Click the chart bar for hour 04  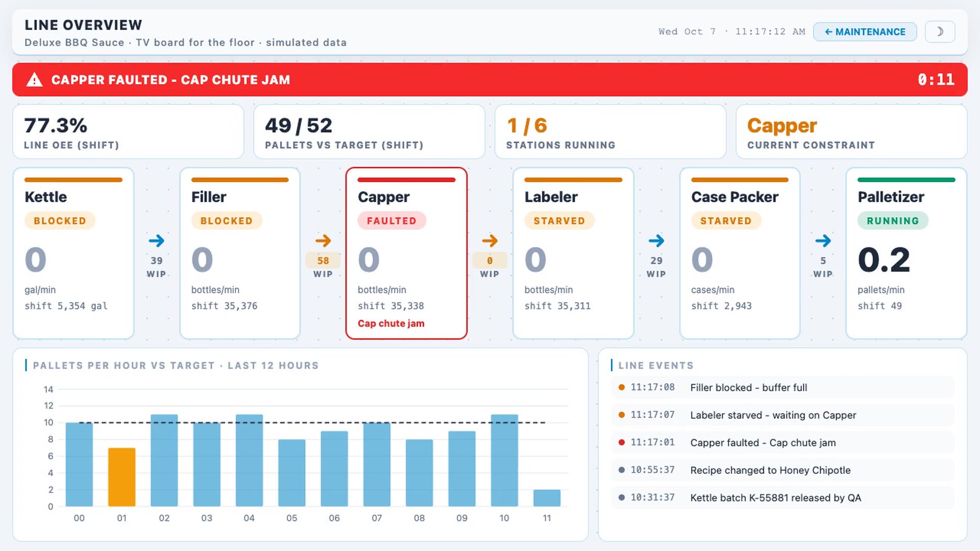click(249, 460)
